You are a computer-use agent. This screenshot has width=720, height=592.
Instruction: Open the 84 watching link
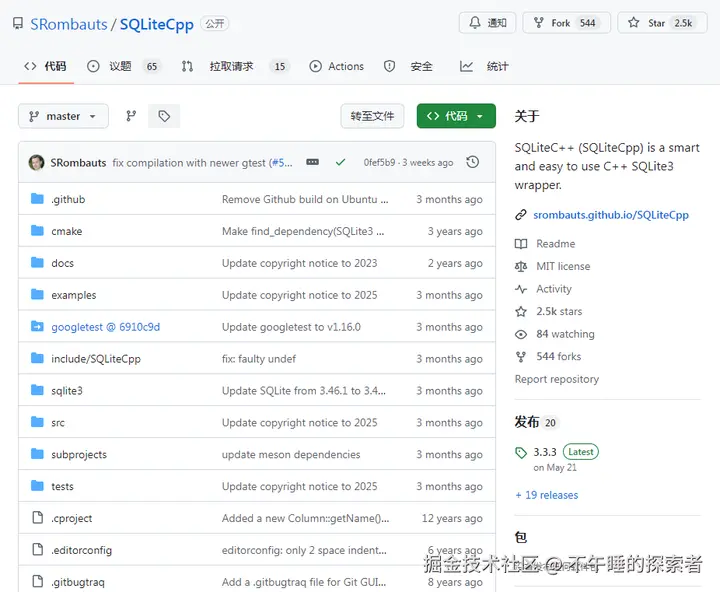[x=565, y=334]
